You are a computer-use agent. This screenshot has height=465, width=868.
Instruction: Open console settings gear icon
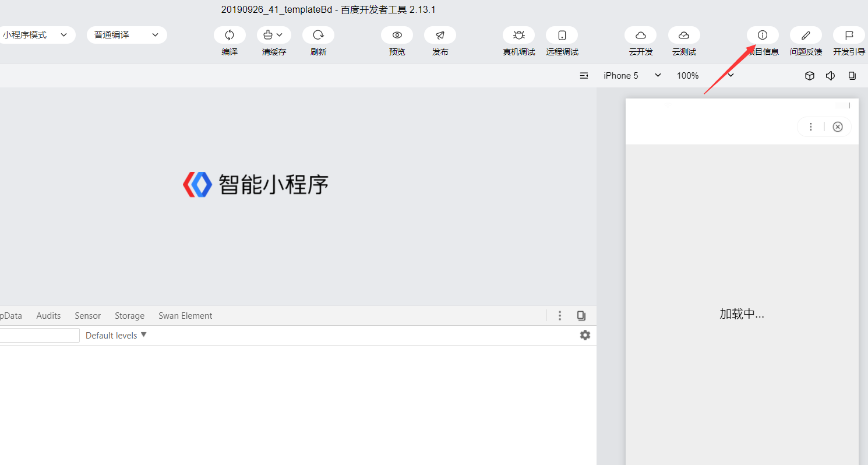(x=585, y=335)
